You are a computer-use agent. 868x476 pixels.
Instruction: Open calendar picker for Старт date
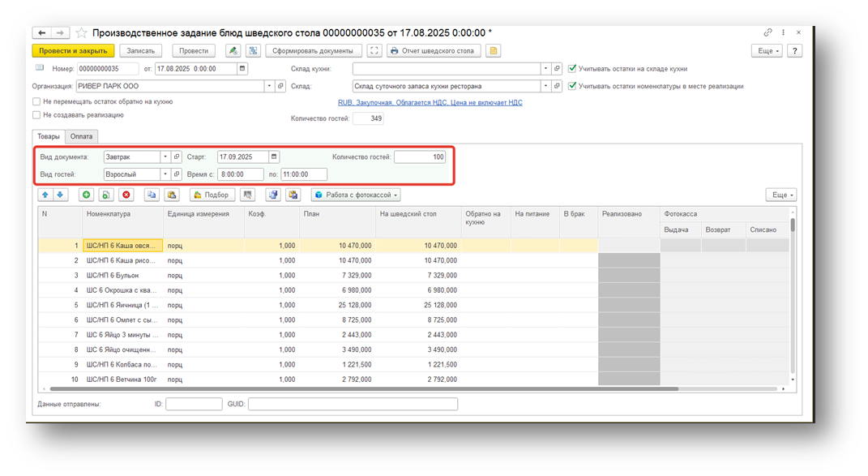(x=274, y=157)
